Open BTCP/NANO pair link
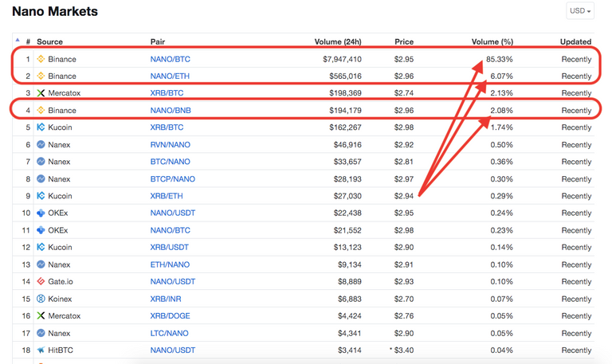 [172, 179]
